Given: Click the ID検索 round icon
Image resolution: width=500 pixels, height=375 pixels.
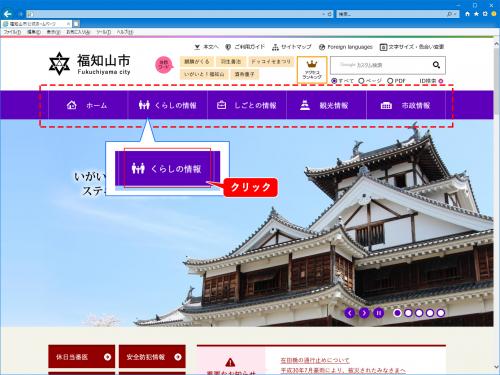Looking at the screenshot, I should coord(441,81).
